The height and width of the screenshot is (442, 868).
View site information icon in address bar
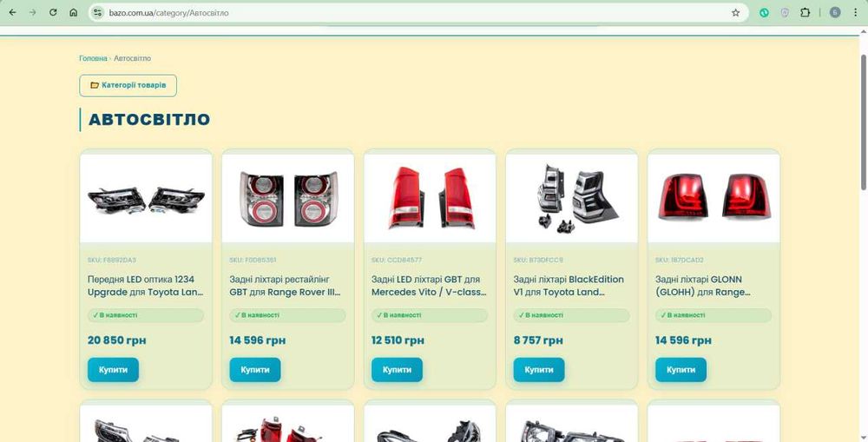pyautogui.click(x=98, y=13)
